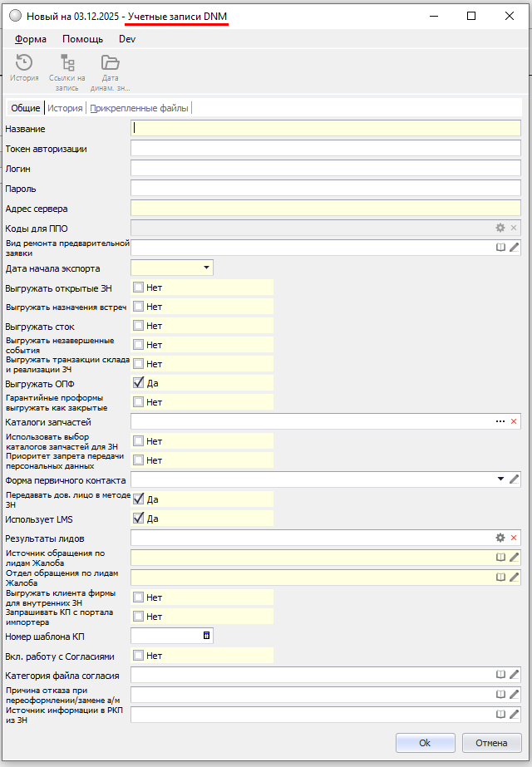Image resolution: width=532 pixels, height=767 pixels.
Task: Clear Каталоги запчастей with red X
Action: coord(514,422)
